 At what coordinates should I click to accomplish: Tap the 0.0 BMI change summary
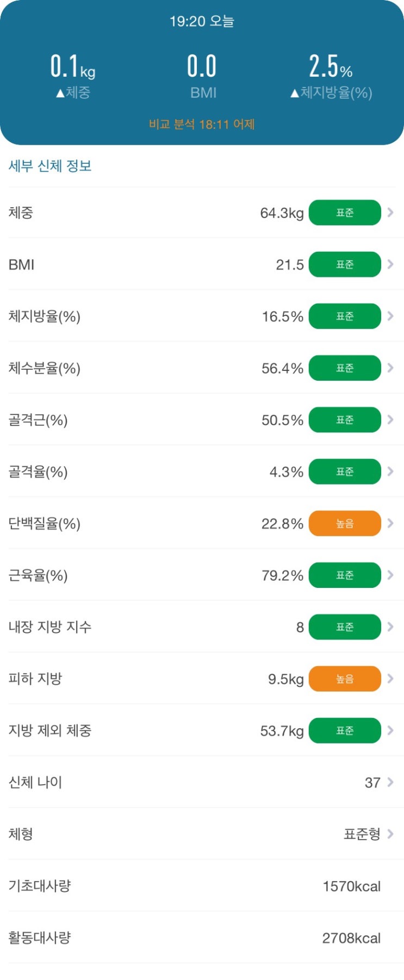(202, 77)
